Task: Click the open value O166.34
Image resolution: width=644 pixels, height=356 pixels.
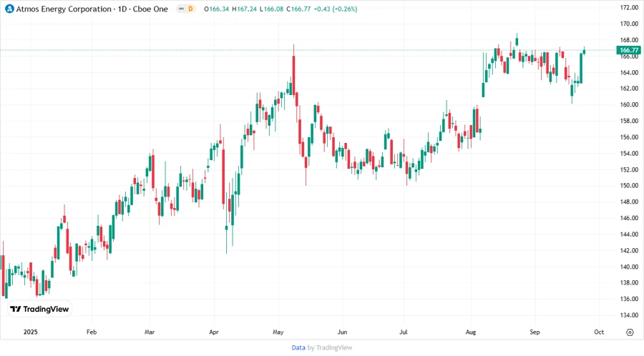Action: tap(216, 9)
